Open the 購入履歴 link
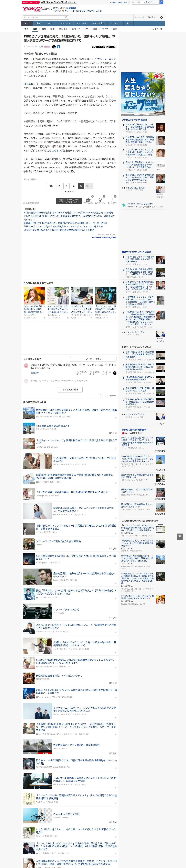Image resolution: width=186 pixels, height=868 pixels. [x=152, y=18]
